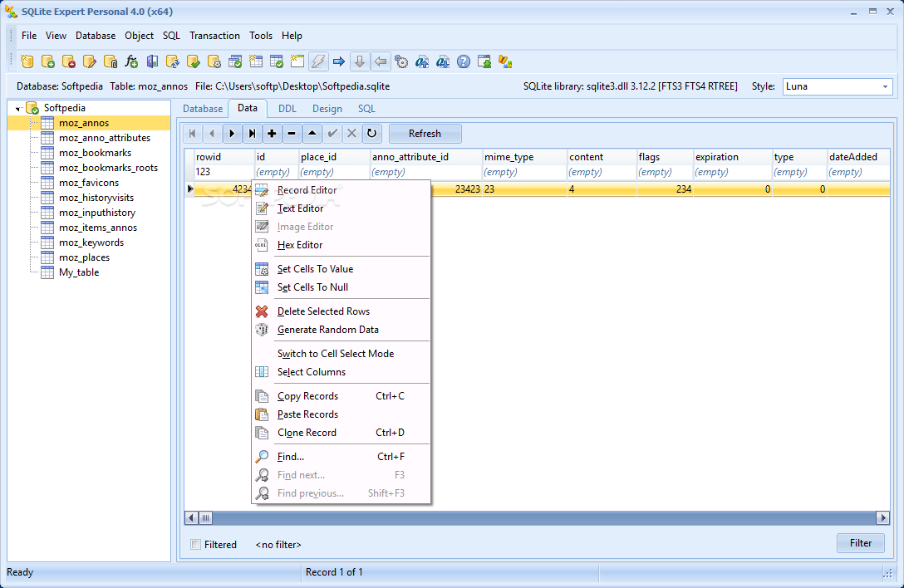Click the database icon with paperclip
The width and height of the screenshot is (904, 588).
[111, 61]
